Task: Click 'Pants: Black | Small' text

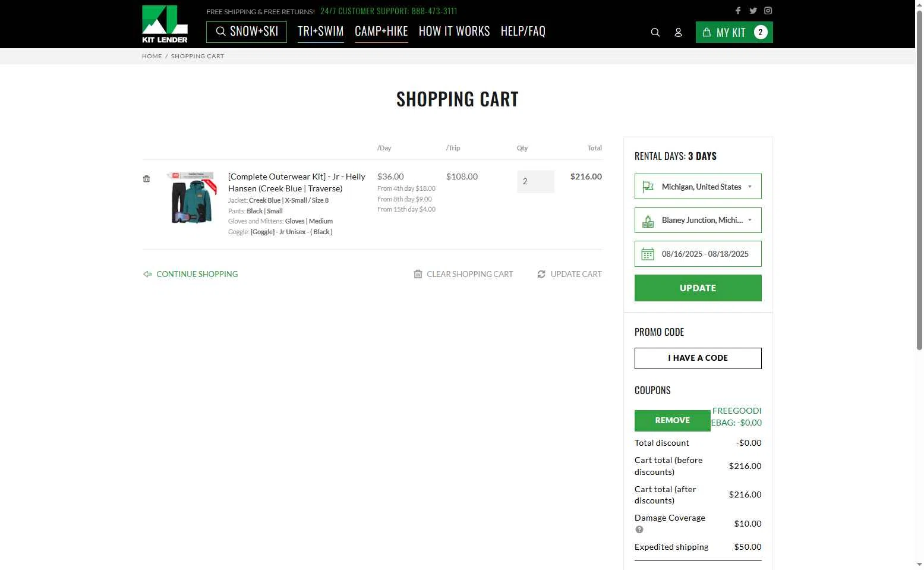Action: pos(256,211)
